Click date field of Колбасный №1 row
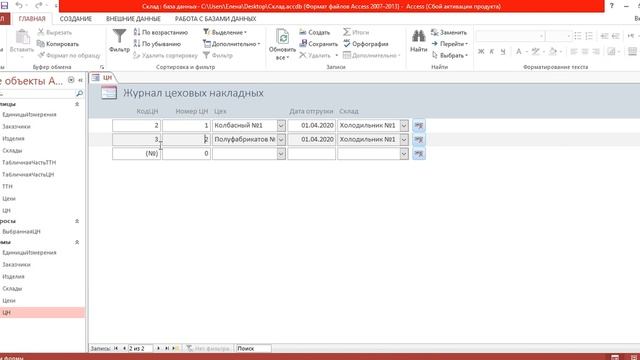The width and height of the screenshot is (640, 360). (311, 125)
